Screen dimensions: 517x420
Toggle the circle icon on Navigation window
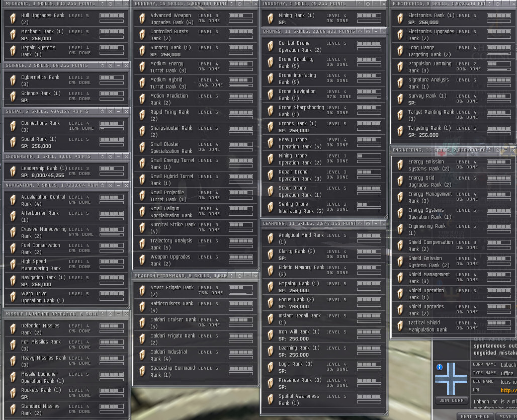111,185
